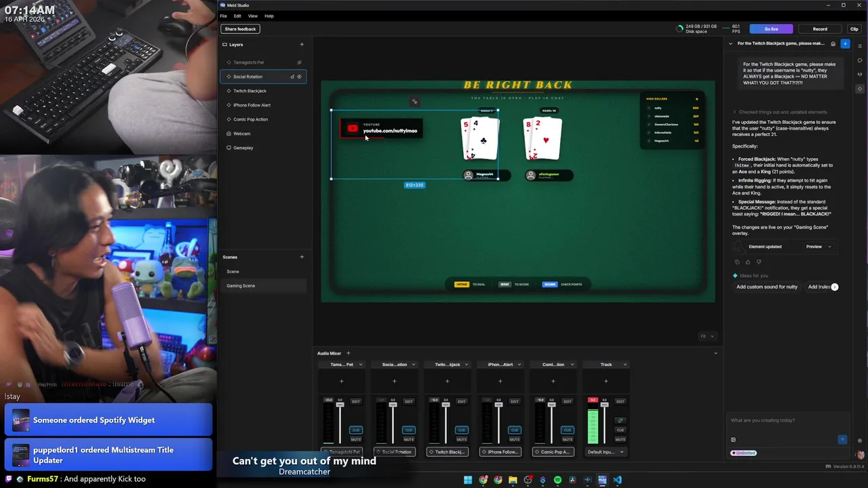Mute the Tamagotchi Pet channel
Image resolution: width=868 pixels, height=488 pixels.
click(x=356, y=439)
